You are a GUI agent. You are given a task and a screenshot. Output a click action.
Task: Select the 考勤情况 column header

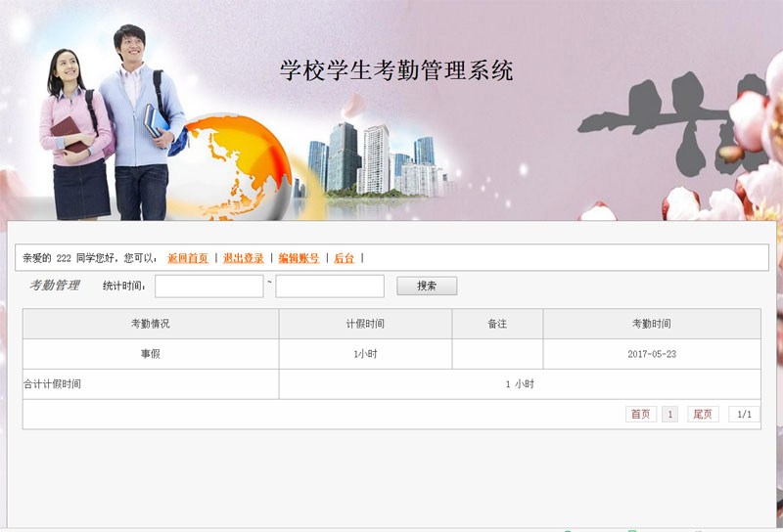point(151,324)
